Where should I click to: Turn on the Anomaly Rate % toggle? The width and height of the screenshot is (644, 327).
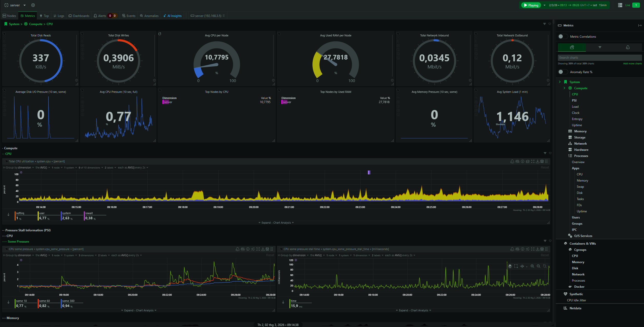coord(563,72)
